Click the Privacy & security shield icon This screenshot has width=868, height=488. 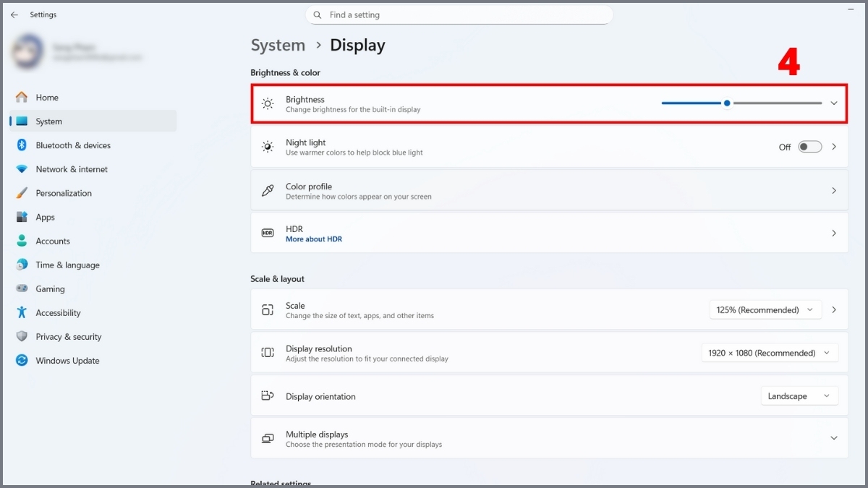coord(22,337)
